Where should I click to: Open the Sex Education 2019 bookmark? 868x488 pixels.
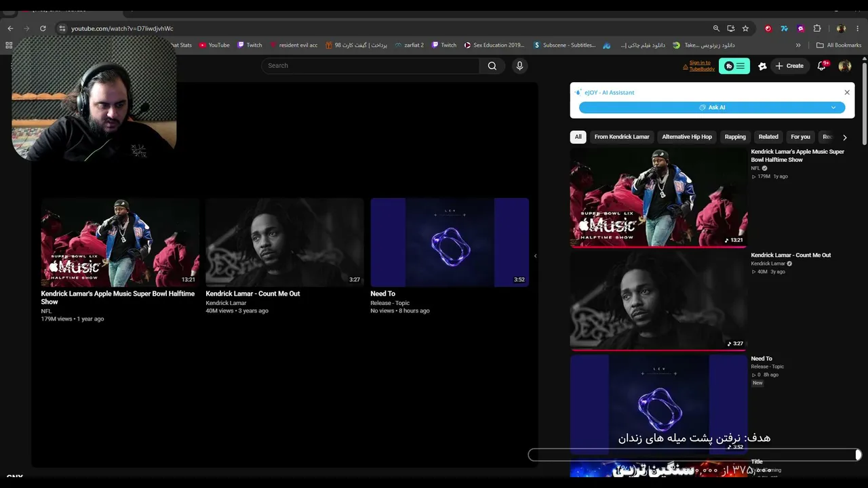click(494, 45)
